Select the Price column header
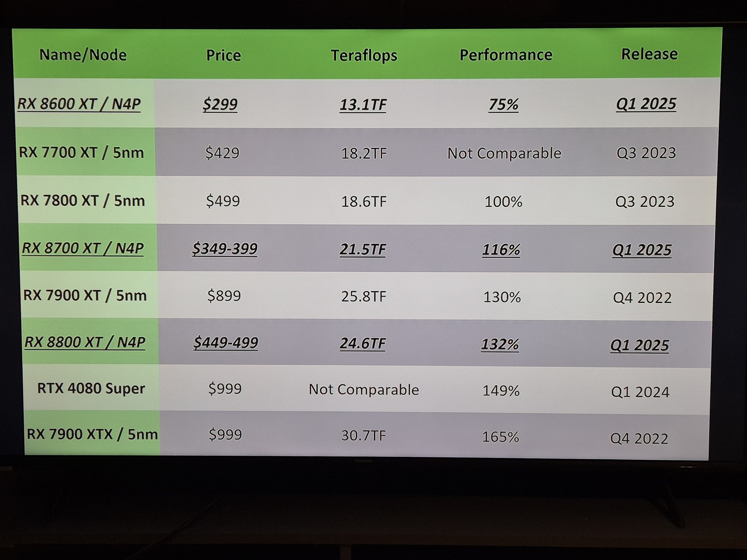 click(x=224, y=55)
